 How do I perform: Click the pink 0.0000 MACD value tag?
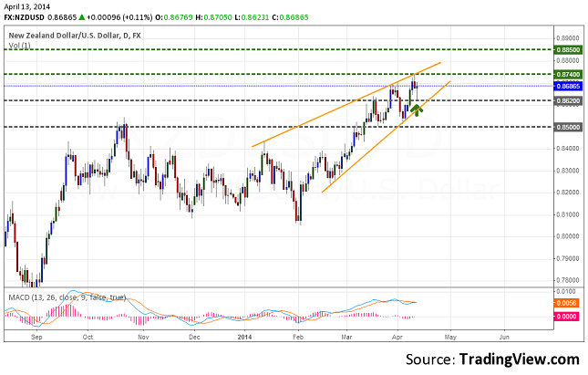(x=566, y=317)
